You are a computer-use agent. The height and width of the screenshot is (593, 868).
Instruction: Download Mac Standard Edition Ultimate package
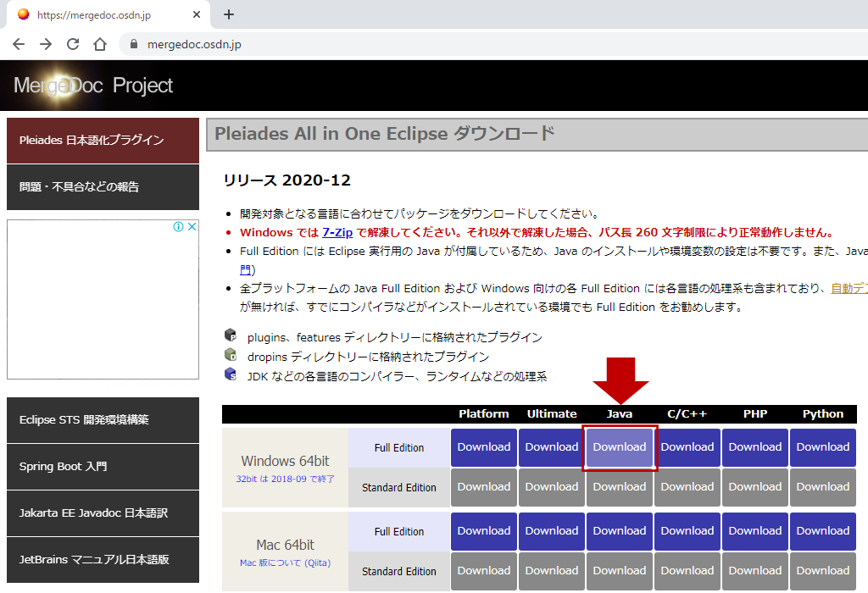(x=552, y=571)
